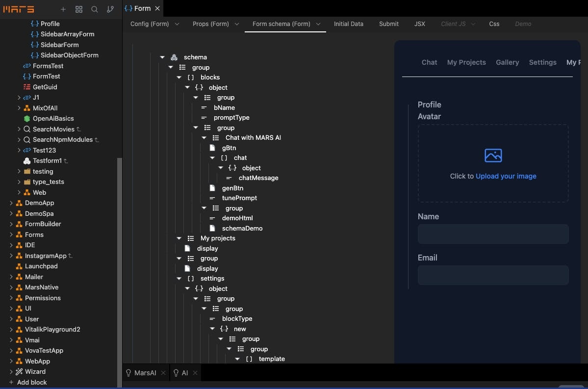Click the grid/modules icon in the header
The width and height of the screenshot is (588, 389).
(78, 9)
